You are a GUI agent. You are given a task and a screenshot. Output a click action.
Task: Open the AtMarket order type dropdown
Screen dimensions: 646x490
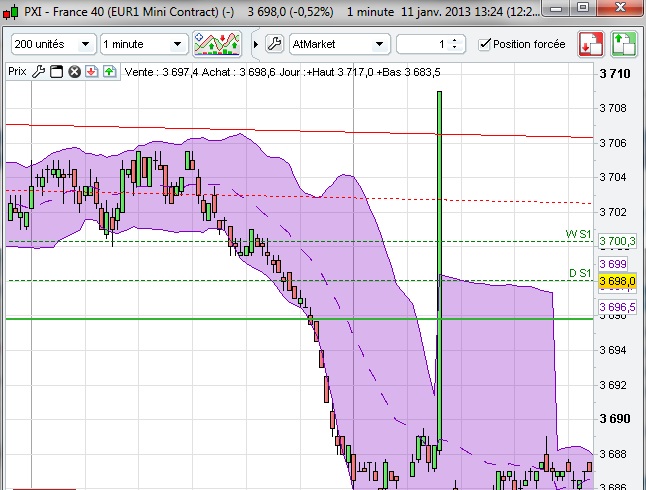pos(340,44)
